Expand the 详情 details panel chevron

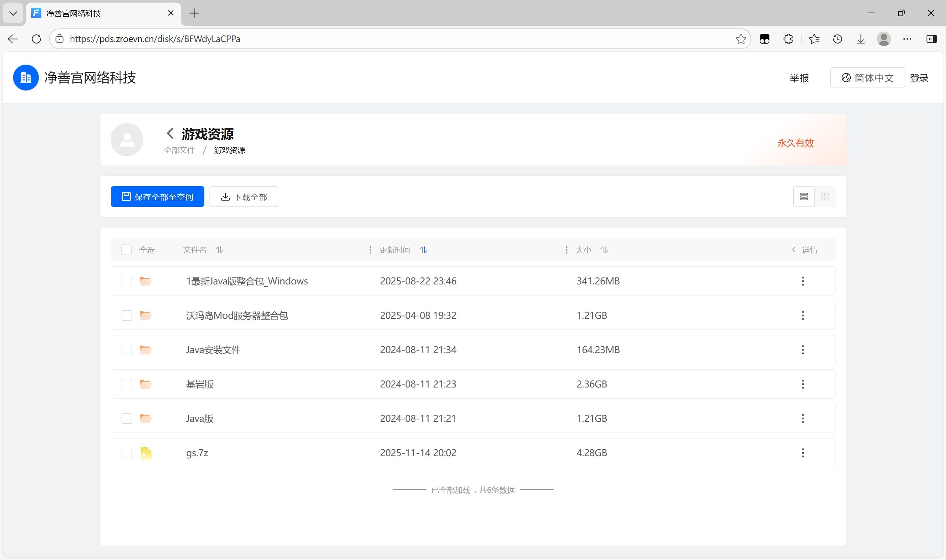[x=793, y=250]
